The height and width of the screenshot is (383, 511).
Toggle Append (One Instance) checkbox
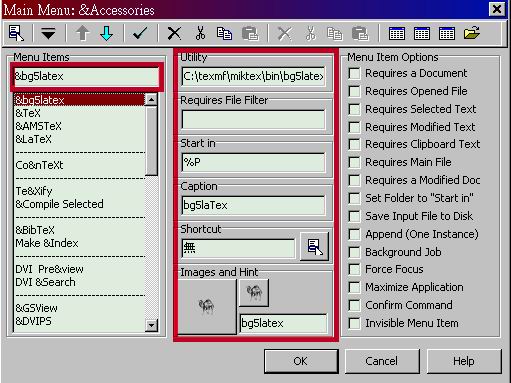point(354,234)
